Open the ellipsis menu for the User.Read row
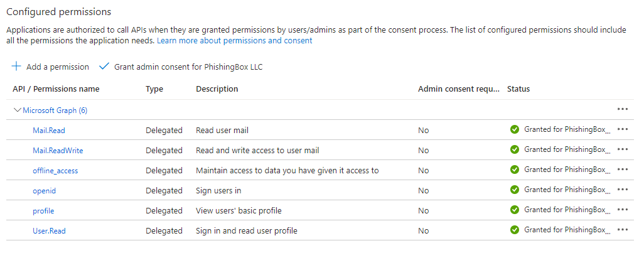Screen dimensions: 644x253 pyautogui.click(x=623, y=230)
